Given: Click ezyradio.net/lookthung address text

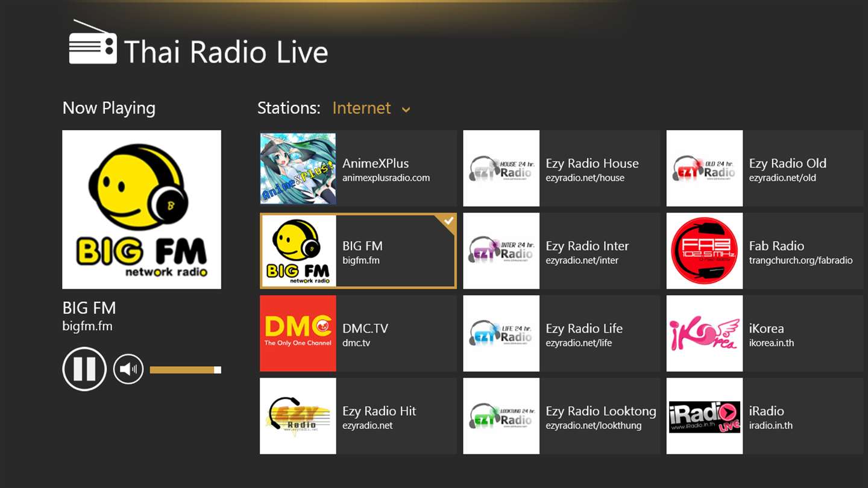Looking at the screenshot, I should click(x=594, y=425).
